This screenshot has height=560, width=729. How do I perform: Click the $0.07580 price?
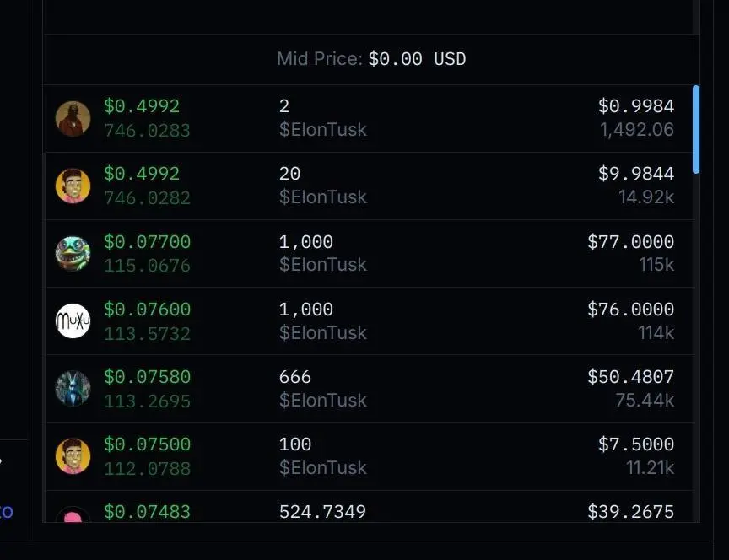point(147,377)
